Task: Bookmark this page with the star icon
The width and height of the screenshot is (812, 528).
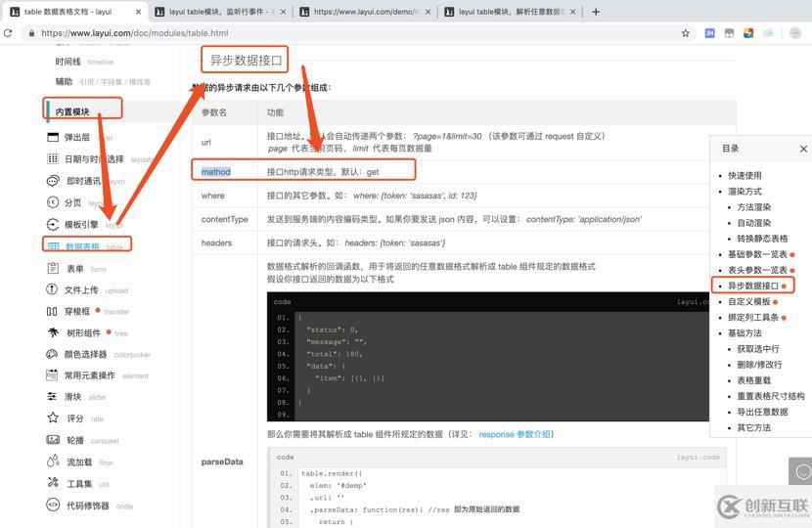Action: coord(685,33)
